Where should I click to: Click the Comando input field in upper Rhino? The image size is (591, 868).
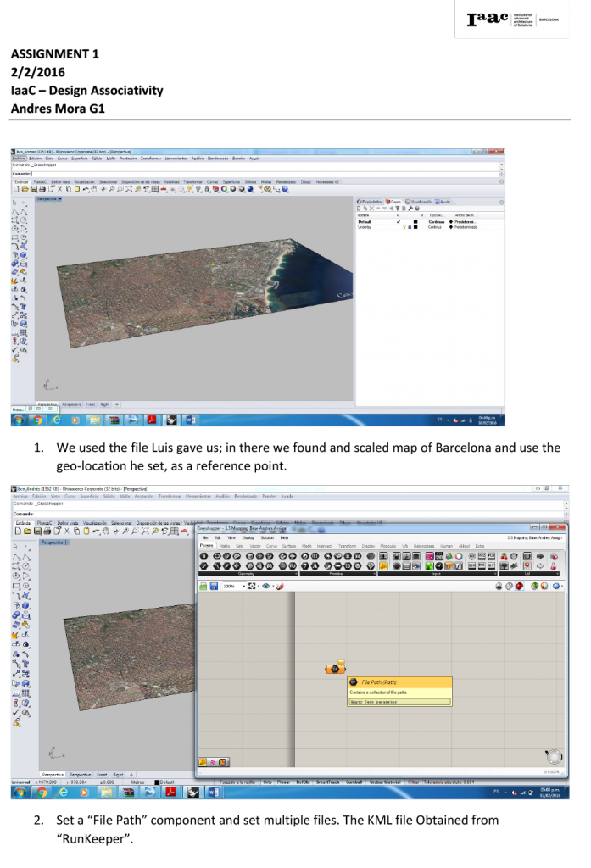(x=254, y=173)
